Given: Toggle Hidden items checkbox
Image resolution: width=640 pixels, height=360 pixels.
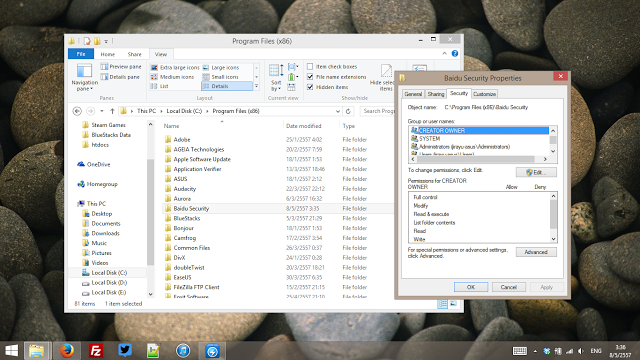Looking at the screenshot, I should tap(310, 87).
